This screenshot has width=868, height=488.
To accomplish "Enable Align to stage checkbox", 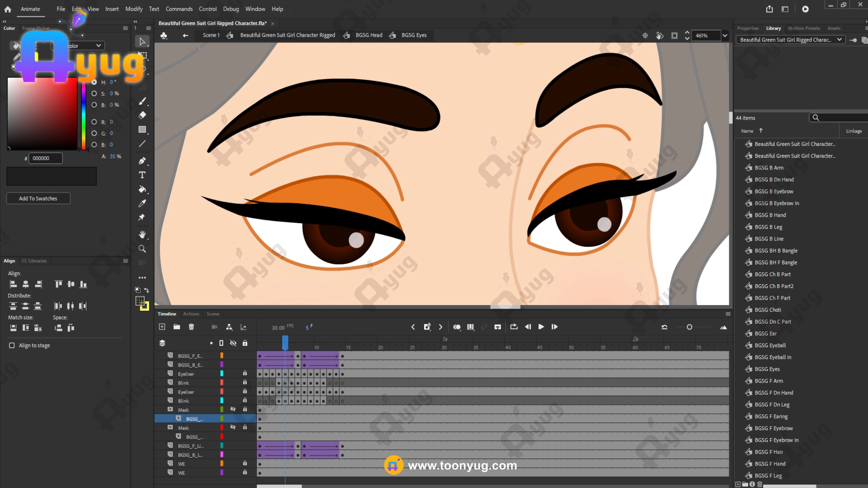I will point(12,345).
